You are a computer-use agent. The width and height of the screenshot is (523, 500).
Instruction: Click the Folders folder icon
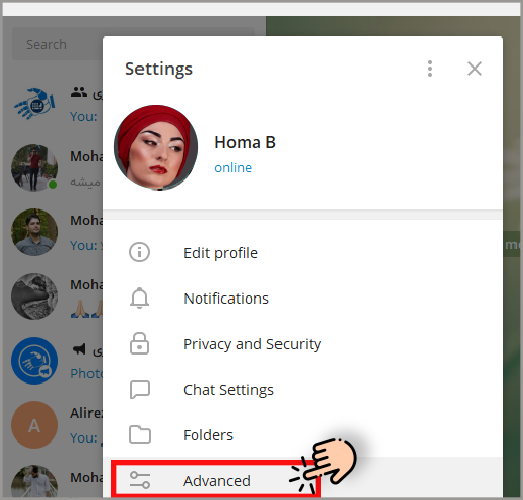pos(139,435)
